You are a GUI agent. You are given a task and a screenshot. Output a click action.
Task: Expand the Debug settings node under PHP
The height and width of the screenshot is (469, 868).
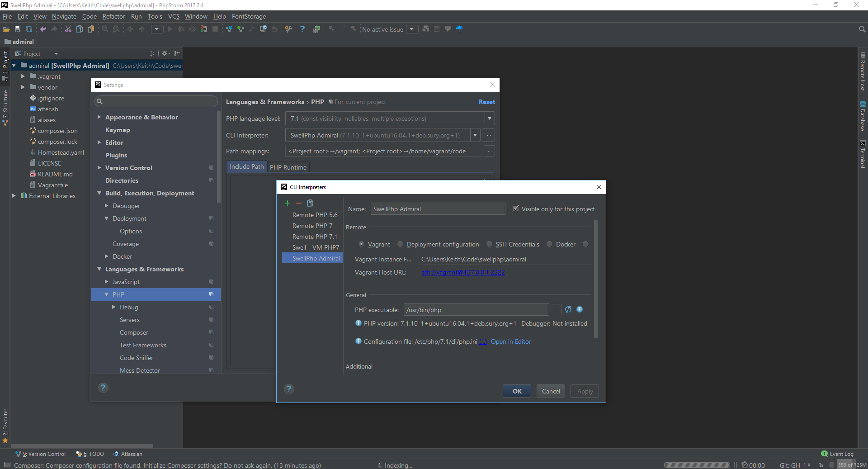[x=113, y=307]
